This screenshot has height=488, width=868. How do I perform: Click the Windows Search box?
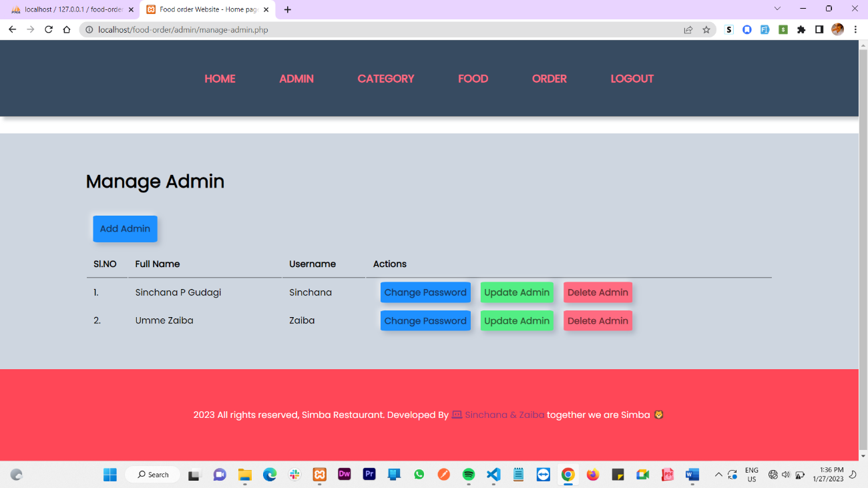coord(152,474)
